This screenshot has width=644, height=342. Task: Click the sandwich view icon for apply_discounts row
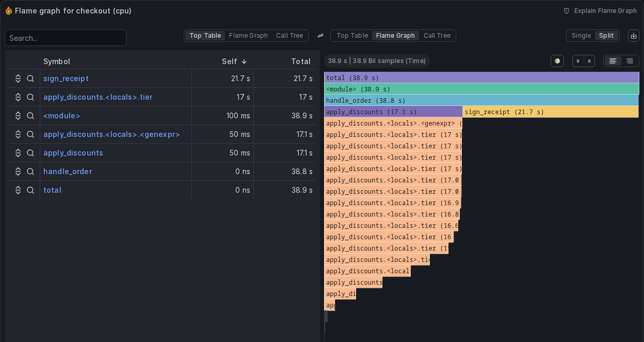point(18,153)
